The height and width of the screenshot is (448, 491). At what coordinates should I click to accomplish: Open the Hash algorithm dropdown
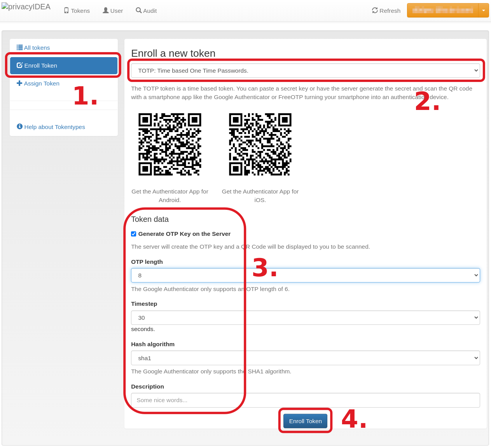tap(305, 358)
